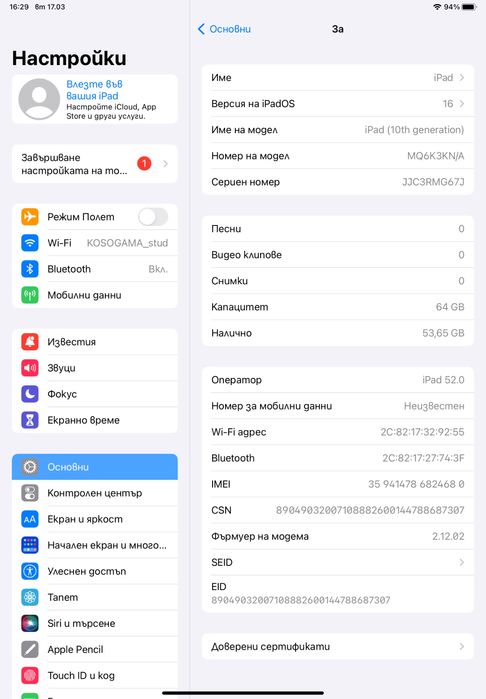Viewport: 486px width, 699px height.
Task: Select the Известия bell icon
Action: [30, 342]
